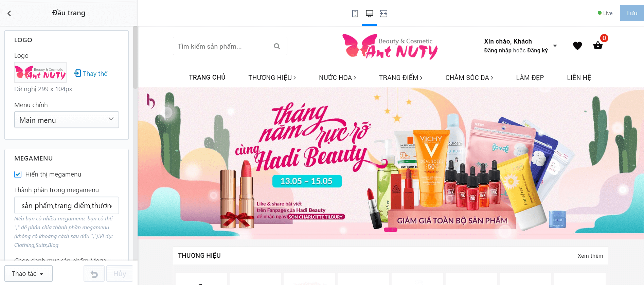
Task: Switch to mobile preview icon
Action: tap(355, 14)
